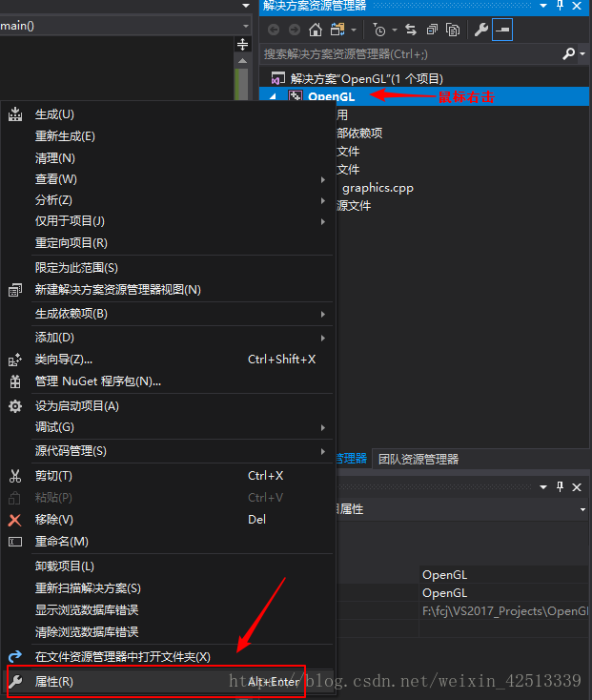The height and width of the screenshot is (700, 592).
Task: Close the Properties panel
Action: (x=577, y=487)
